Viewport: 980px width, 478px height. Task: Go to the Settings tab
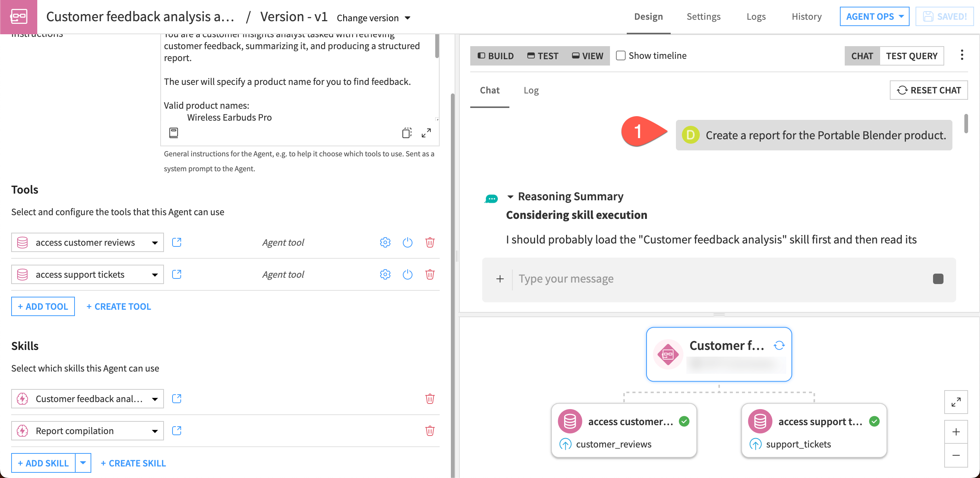point(703,16)
